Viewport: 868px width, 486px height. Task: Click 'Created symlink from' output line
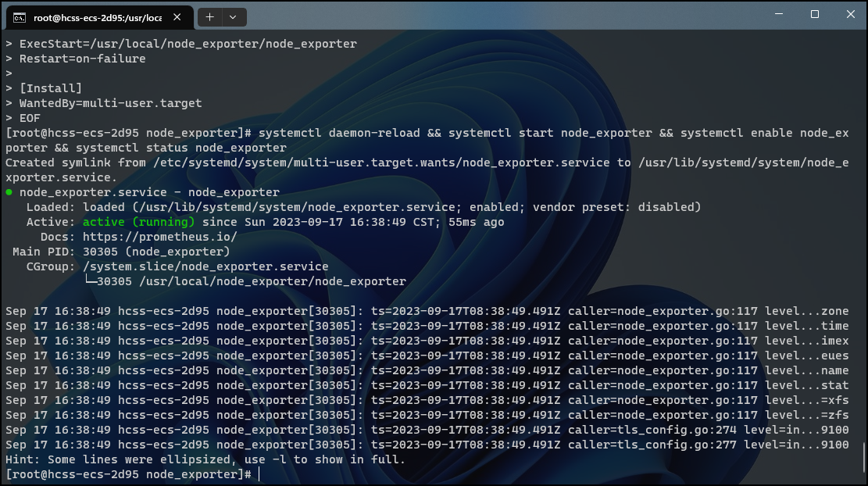point(427,170)
